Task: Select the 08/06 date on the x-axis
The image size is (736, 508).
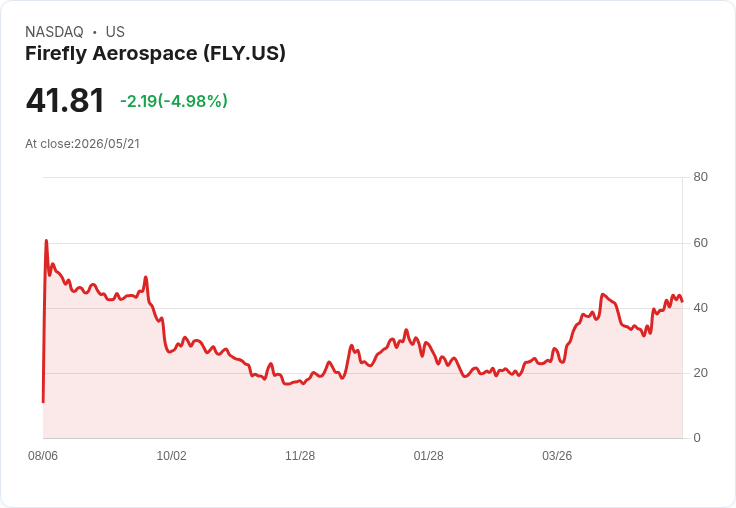Action: point(43,456)
